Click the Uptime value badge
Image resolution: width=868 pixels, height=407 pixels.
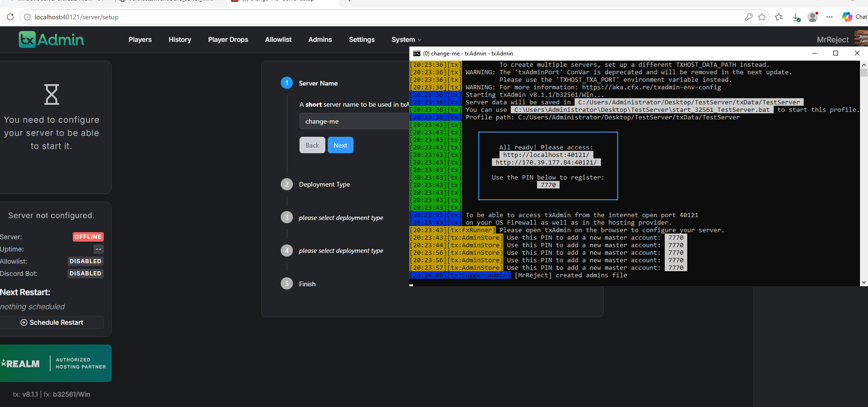pos(99,249)
